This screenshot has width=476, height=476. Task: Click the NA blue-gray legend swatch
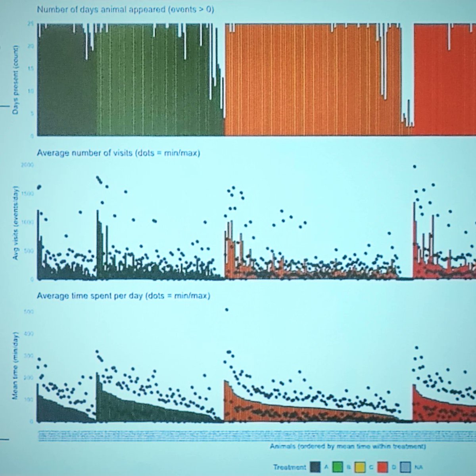click(405, 467)
